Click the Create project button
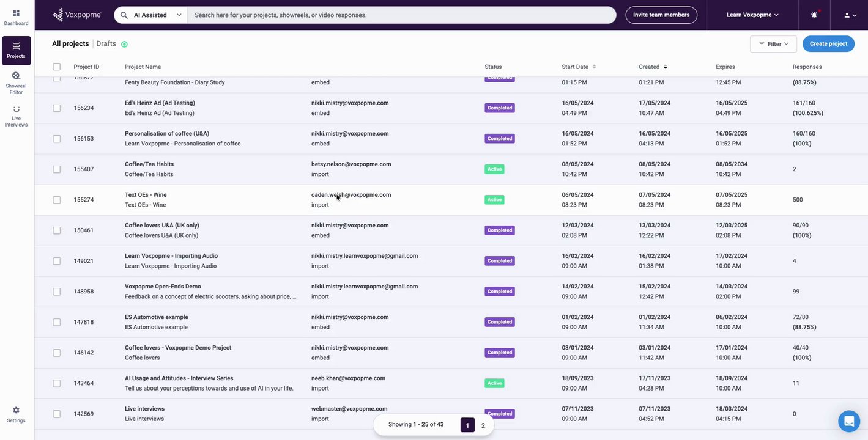The height and width of the screenshot is (440, 868). [828, 44]
